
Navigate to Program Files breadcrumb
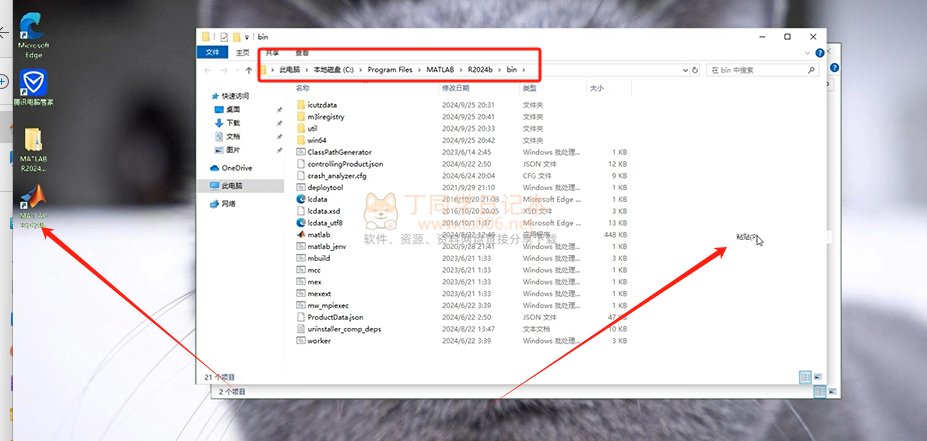click(390, 70)
